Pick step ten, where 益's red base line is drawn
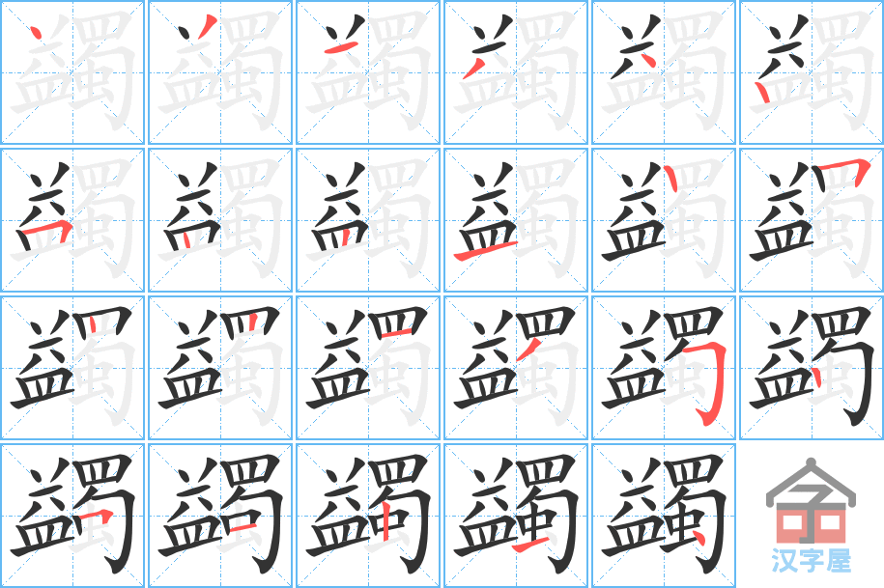The image size is (884, 588). click(516, 220)
